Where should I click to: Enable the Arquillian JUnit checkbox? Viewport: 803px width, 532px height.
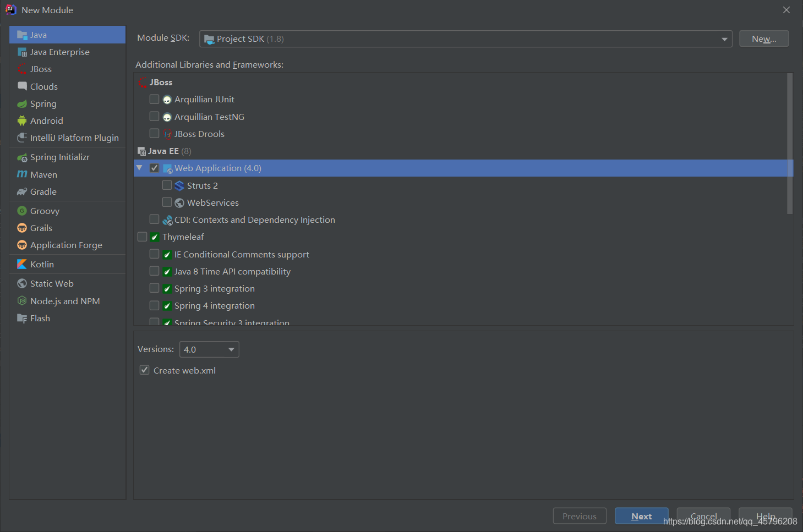click(155, 99)
